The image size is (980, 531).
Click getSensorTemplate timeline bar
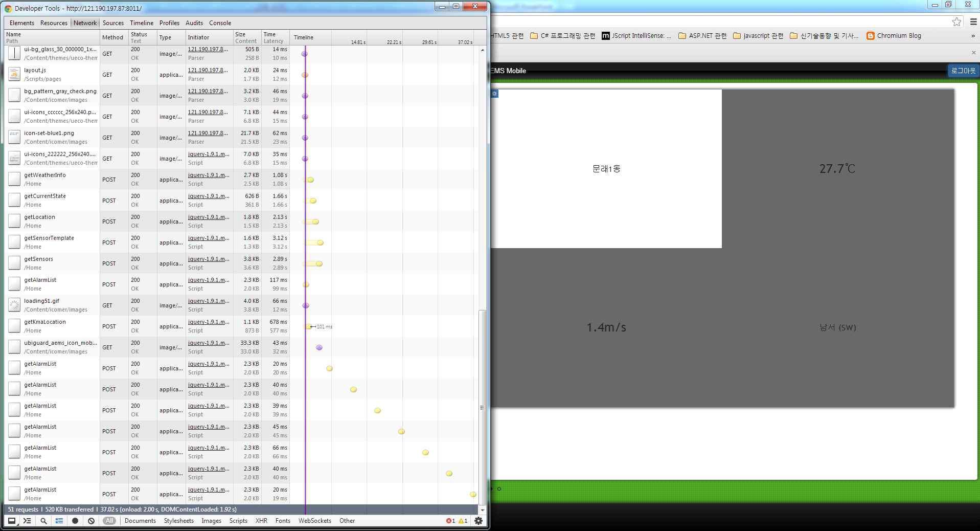(314, 242)
